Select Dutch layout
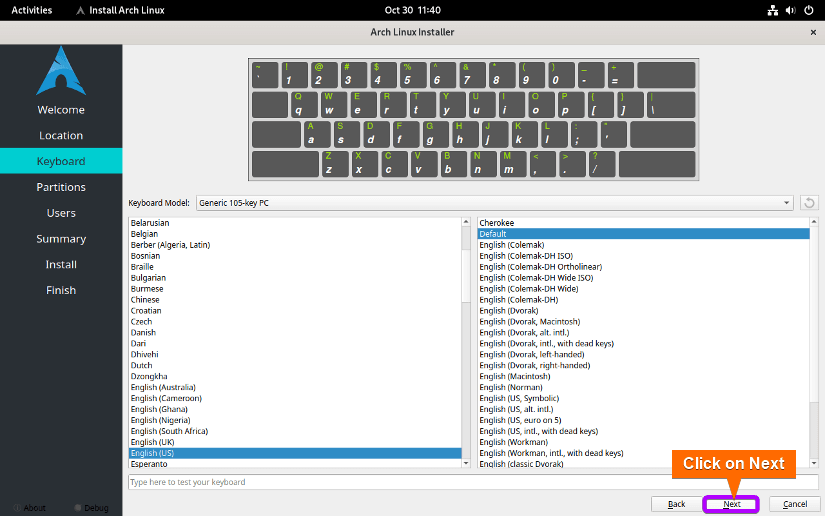 coord(295,366)
